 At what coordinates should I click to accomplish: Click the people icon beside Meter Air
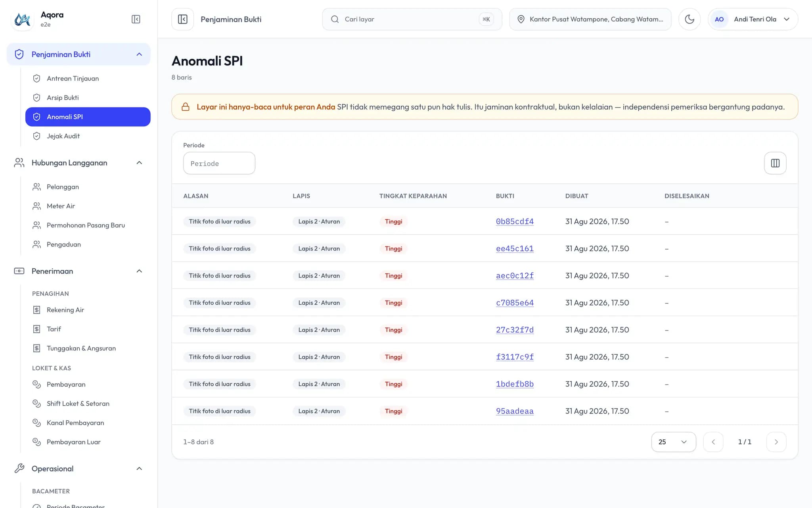click(x=36, y=206)
